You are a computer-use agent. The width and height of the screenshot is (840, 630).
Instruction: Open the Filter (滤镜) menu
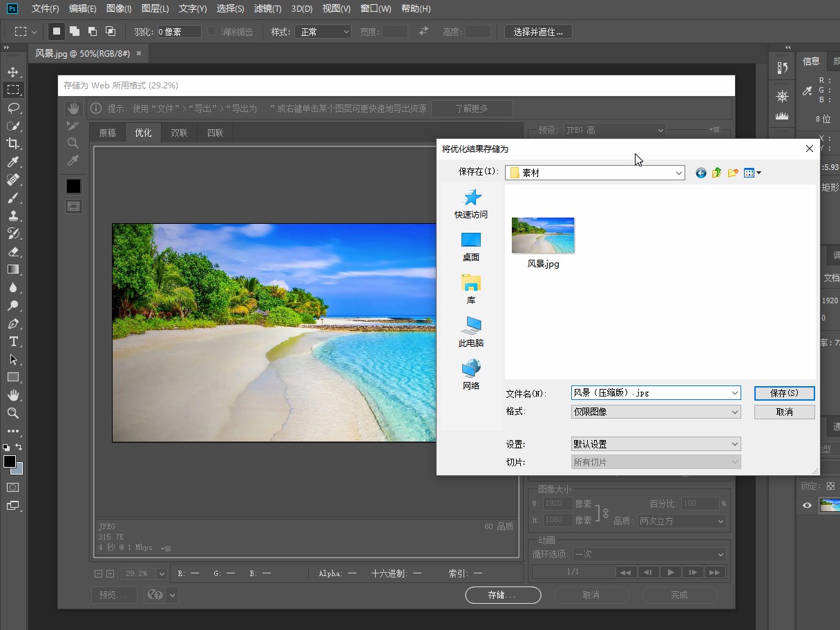click(267, 9)
